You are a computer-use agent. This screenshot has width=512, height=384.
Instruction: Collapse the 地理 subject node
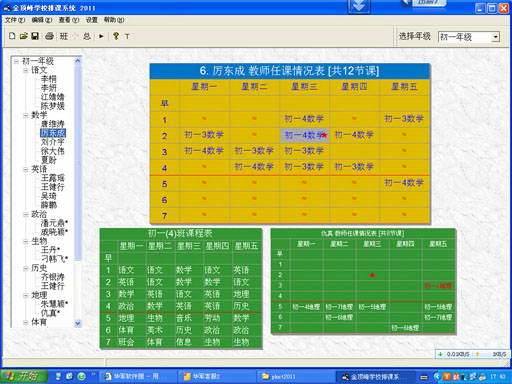pos(25,295)
